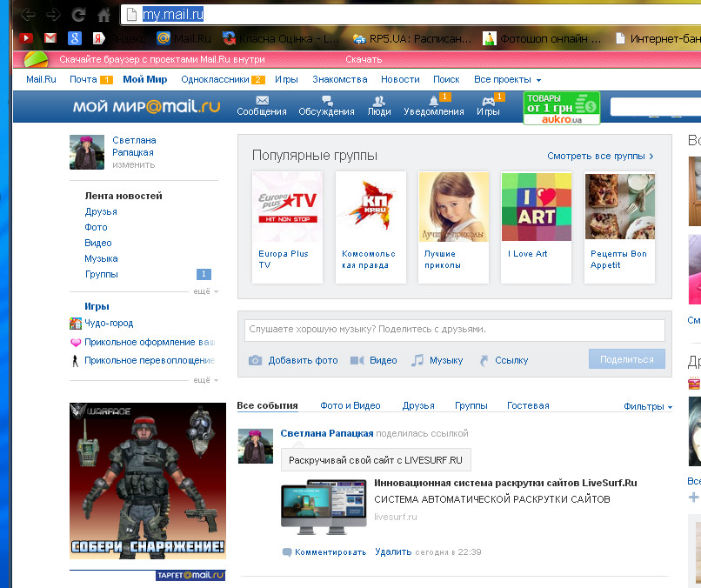This screenshot has height=588, width=701.
Task: Open Люди people icon
Action: [379, 101]
